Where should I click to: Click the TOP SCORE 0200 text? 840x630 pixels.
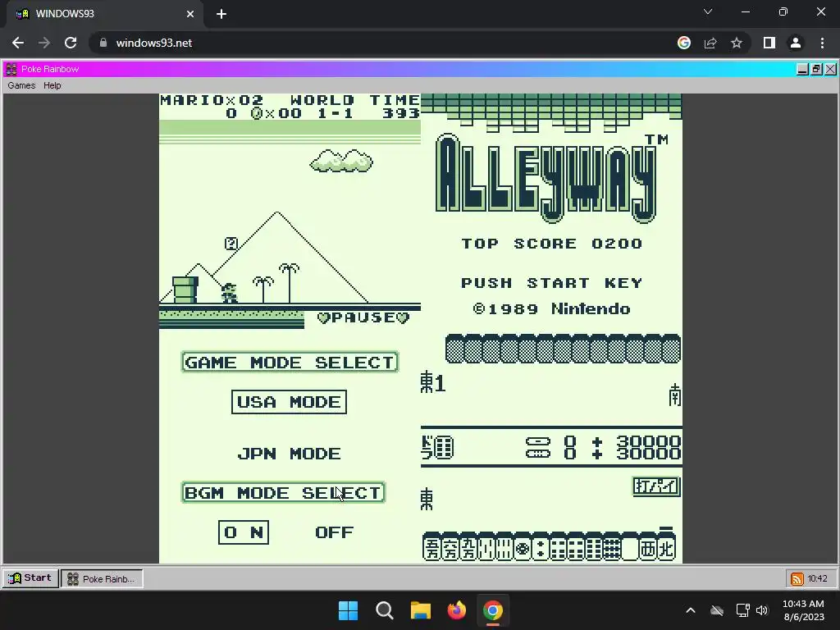(x=552, y=244)
